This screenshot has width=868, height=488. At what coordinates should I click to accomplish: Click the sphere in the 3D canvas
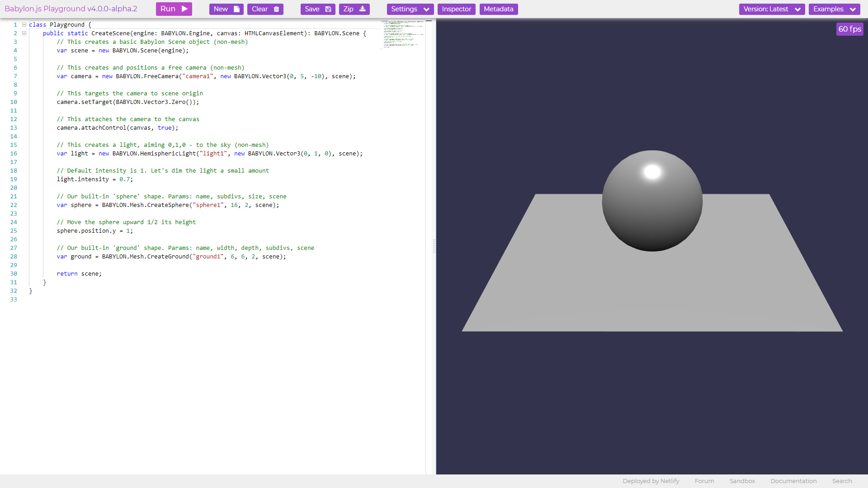tap(651, 201)
